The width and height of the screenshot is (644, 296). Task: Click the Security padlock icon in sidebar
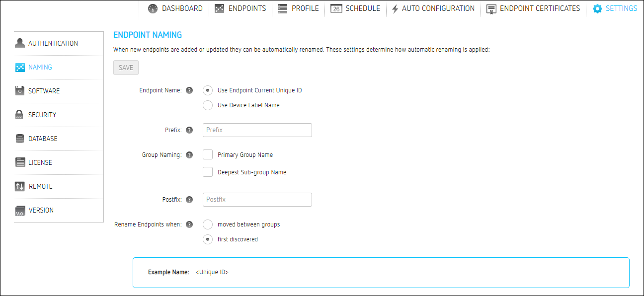(20, 115)
